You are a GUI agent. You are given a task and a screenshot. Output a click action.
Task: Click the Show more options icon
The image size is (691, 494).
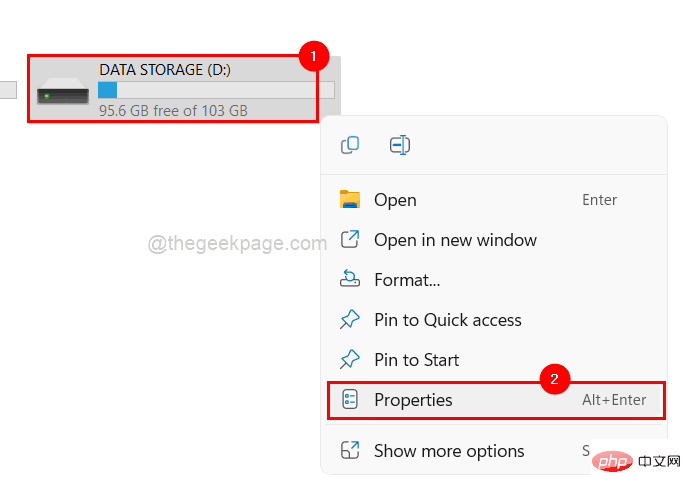pos(350,450)
